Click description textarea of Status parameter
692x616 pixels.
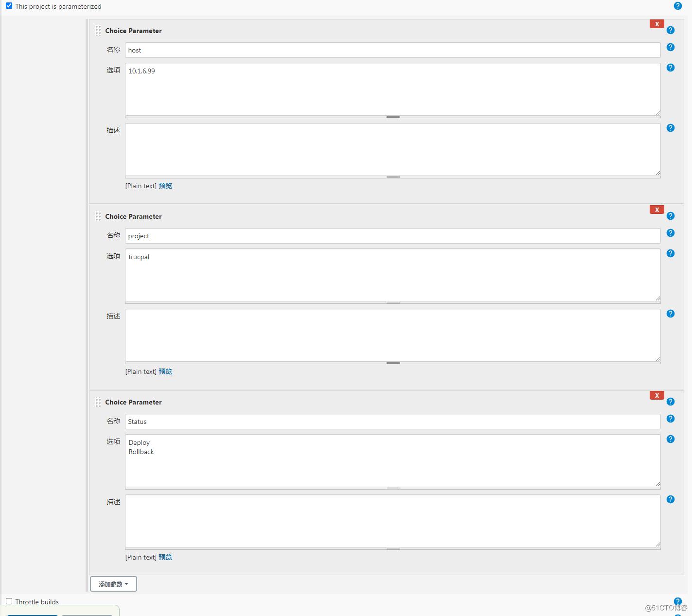[392, 521]
